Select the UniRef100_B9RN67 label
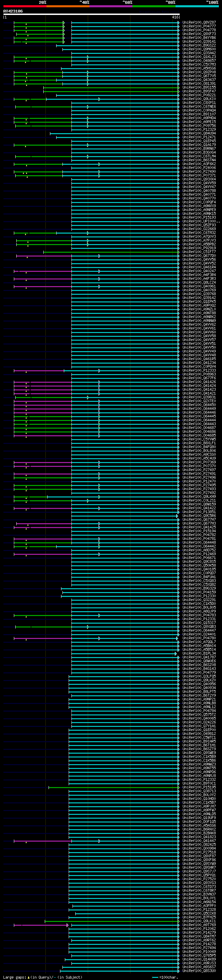Image resolution: width=222 pixels, height=980 pixels. (199, 149)
